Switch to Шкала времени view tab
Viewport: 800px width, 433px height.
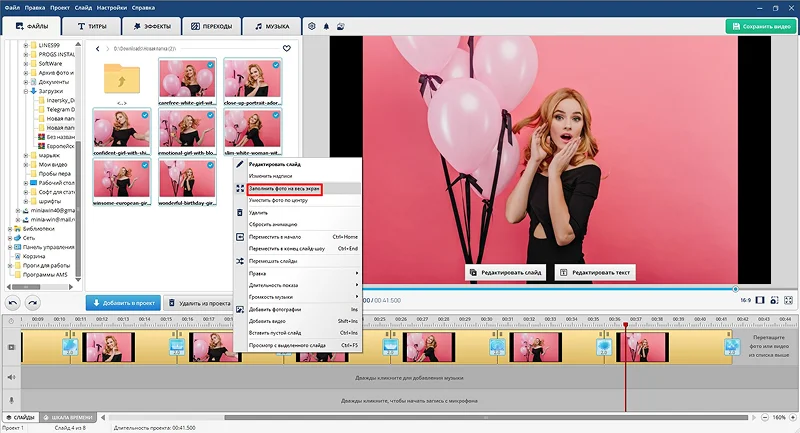68,417
